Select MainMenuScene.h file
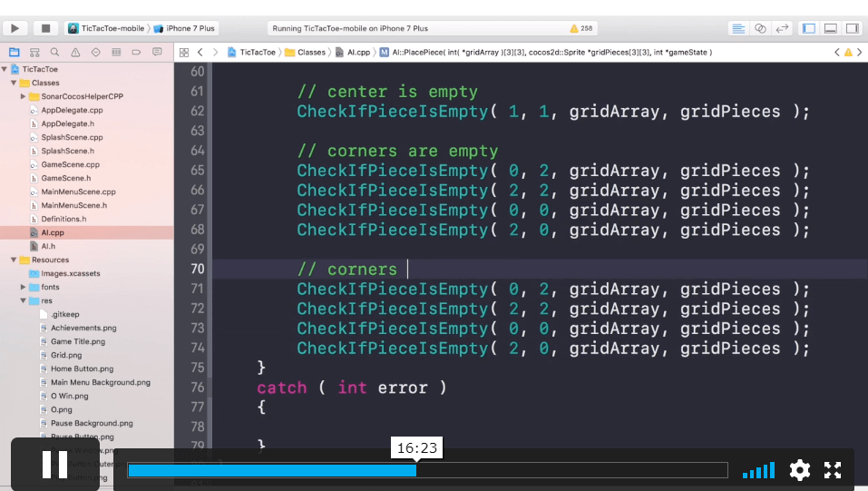Screen dimensions: 868x491 [x=74, y=205]
